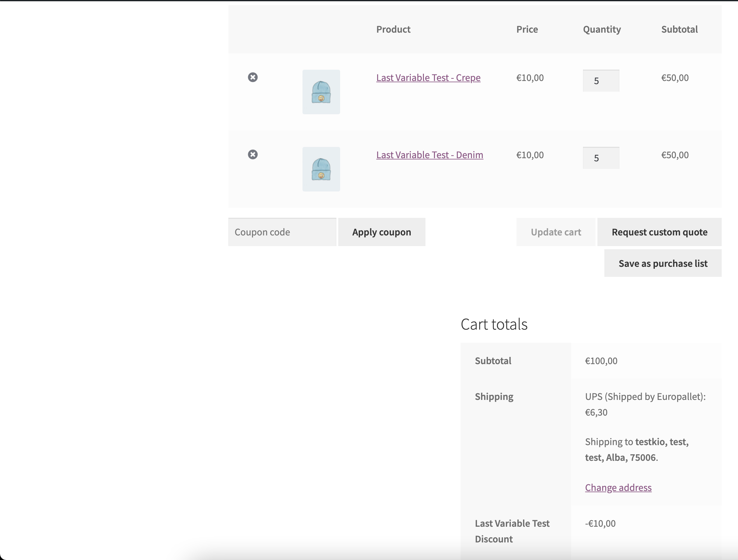
Task: Save cart as purchase list
Action: point(663,263)
